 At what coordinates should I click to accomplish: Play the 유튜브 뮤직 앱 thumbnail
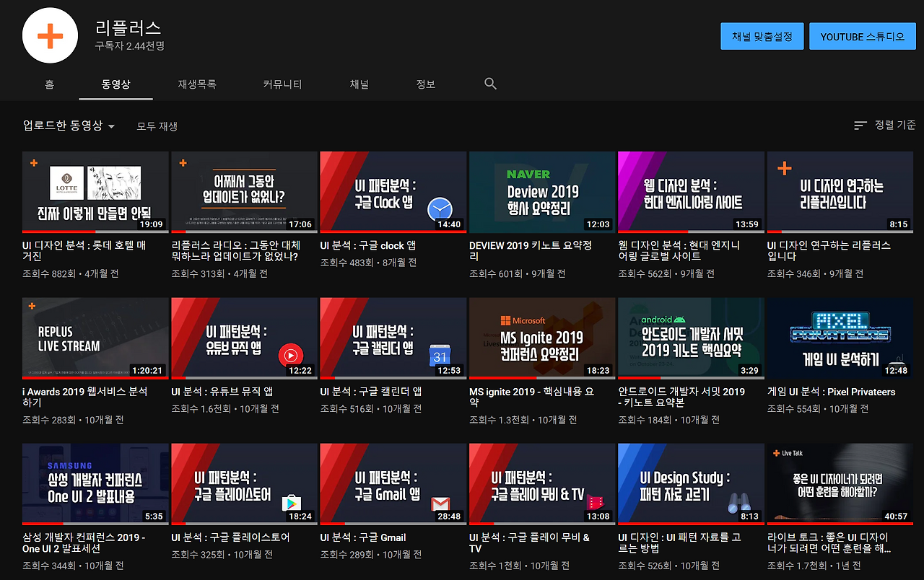coord(244,338)
